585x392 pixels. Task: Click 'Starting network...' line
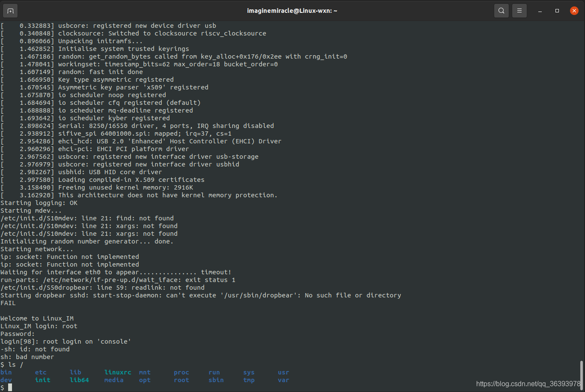click(37, 249)
